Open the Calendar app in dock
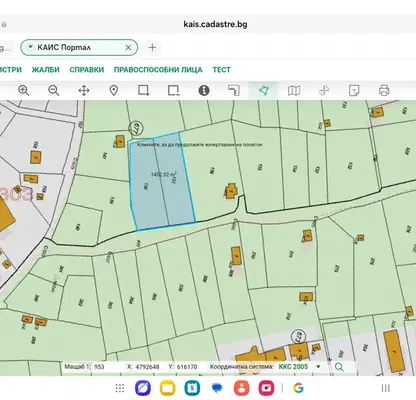This screenshot has height=400, width=416. click(192, 388)
